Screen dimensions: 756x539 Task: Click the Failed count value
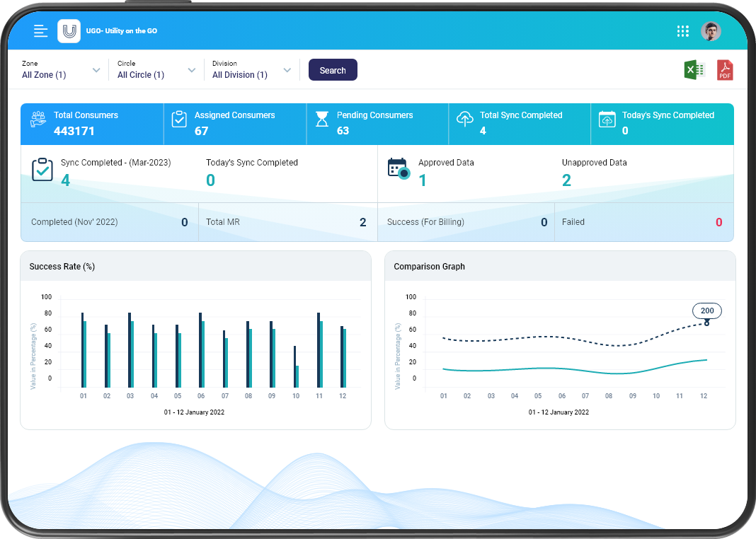[x=718, y=222]
